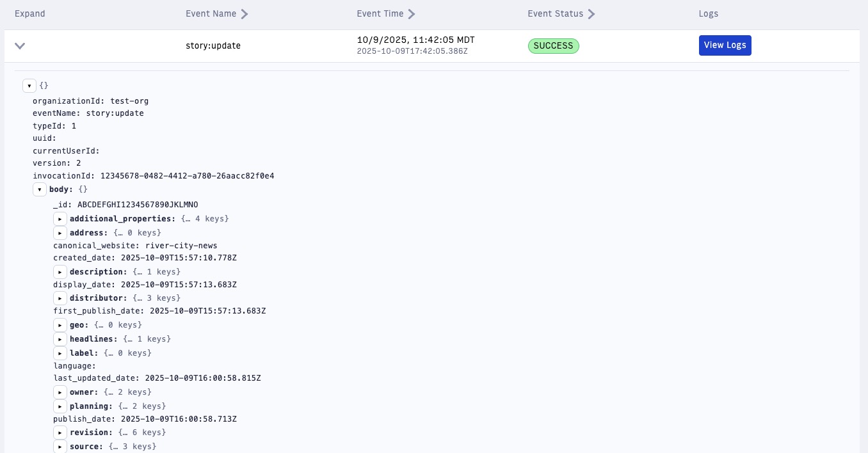Click sort arrow next to Event Name

(x=245, y=14)
